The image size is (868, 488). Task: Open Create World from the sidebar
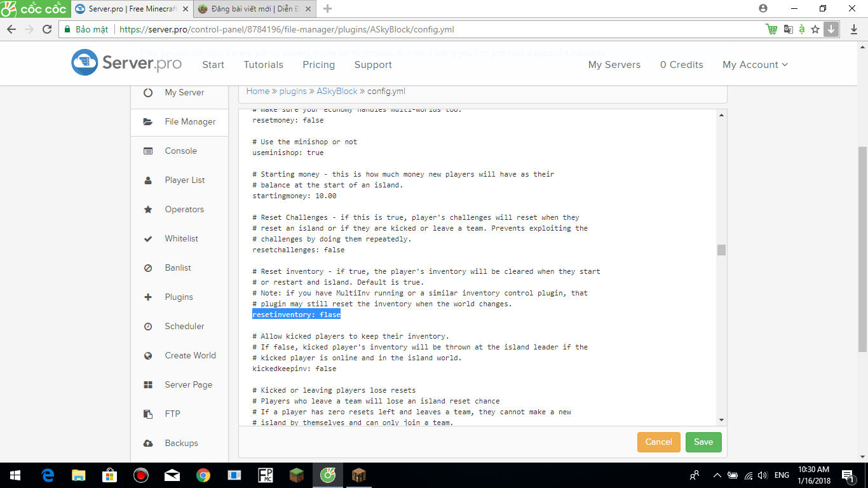[179, 355]
